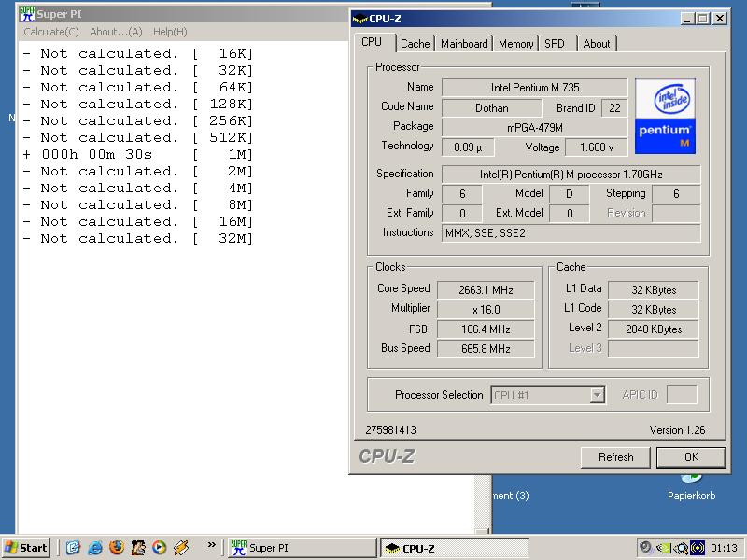Open the About...(A) menu in Super PI

[116, 32]
